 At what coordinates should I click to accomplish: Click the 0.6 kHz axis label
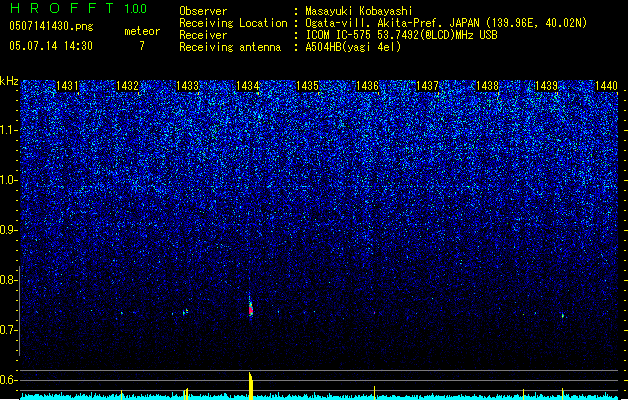point(8,380)
